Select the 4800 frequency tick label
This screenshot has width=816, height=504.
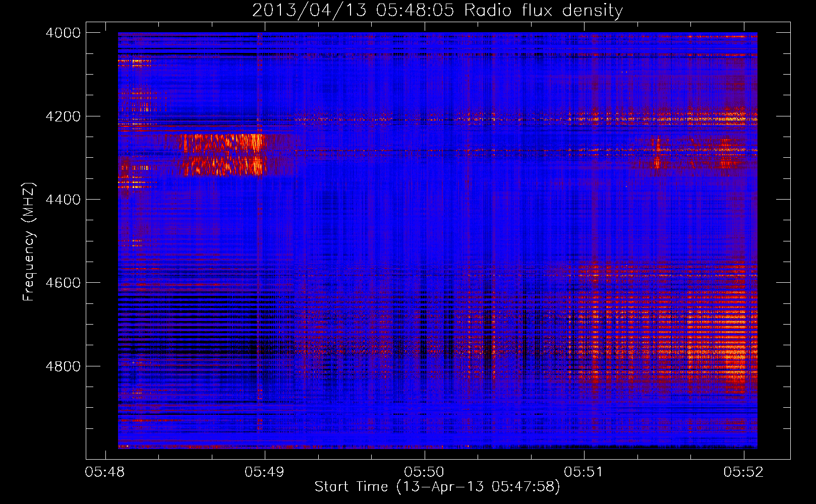click(63, 366)
